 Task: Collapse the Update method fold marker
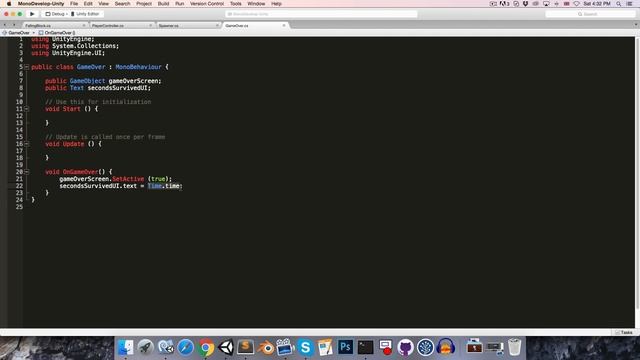coord(27,144)
